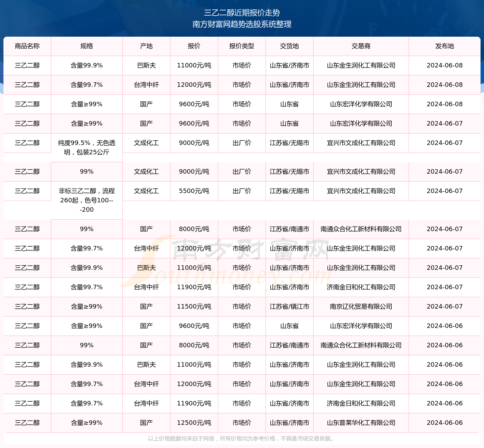This screenshot has height=448, width=484.
Task: Click 11000元/吨 in the 2024-06-08 row
Action: coord(194,65)
